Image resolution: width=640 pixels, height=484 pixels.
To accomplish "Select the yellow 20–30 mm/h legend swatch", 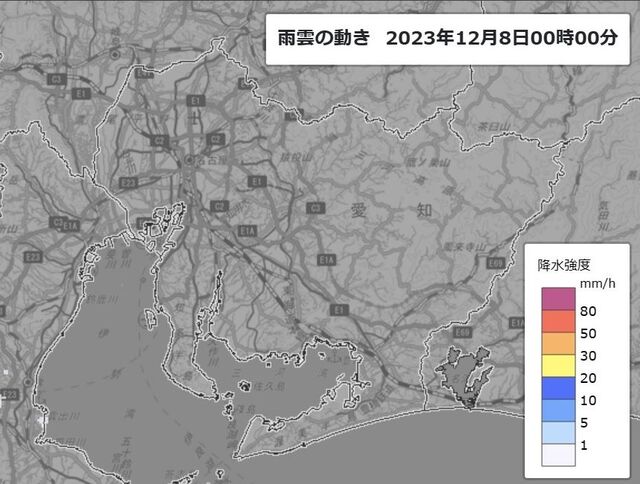I will 558,366.
